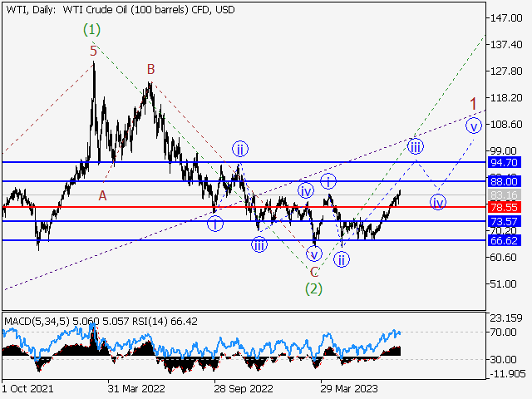
Task: Select the 30.00 RSI level value
Action: point(504,359)
